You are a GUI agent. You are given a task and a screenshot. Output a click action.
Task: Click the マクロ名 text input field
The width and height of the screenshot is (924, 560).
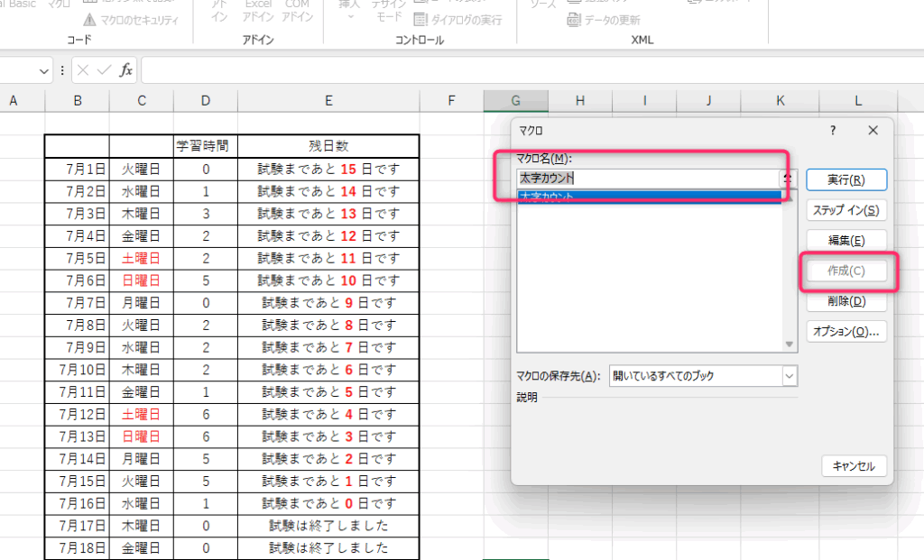click(648, 179)
